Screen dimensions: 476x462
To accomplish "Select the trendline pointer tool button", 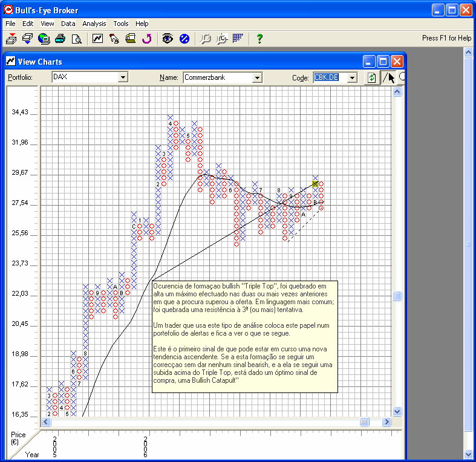I will [x=388, y=78].
